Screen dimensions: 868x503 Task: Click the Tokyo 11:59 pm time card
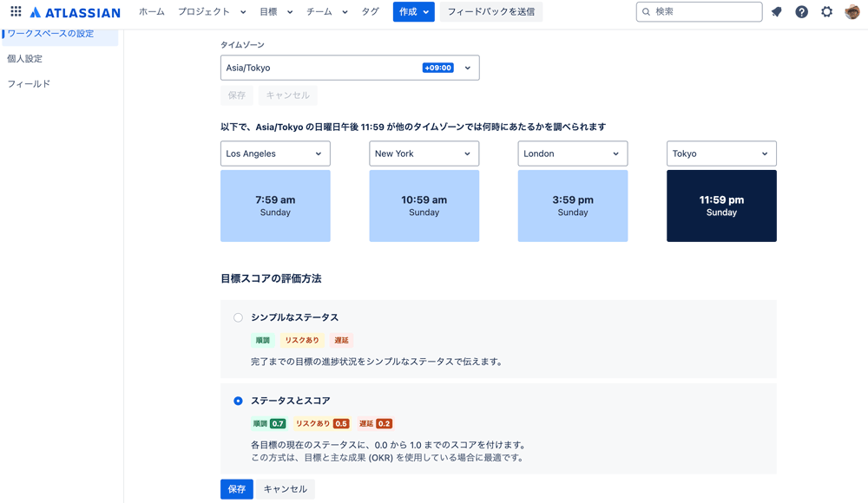pyautogui.click(x=721, y=206)
